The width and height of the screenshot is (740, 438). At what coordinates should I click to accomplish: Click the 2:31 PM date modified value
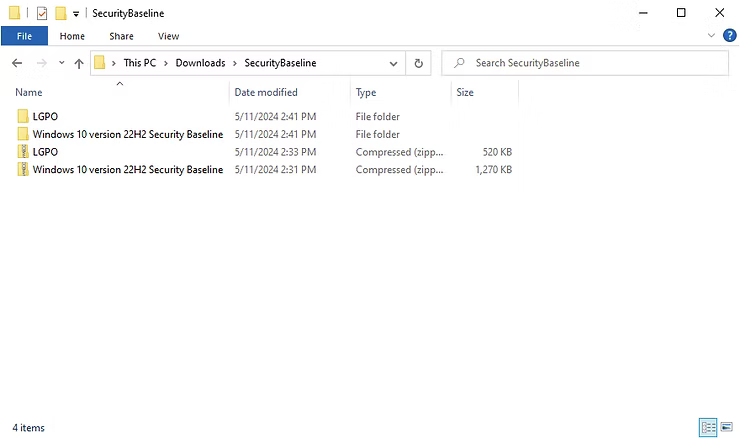coord(275,169)
